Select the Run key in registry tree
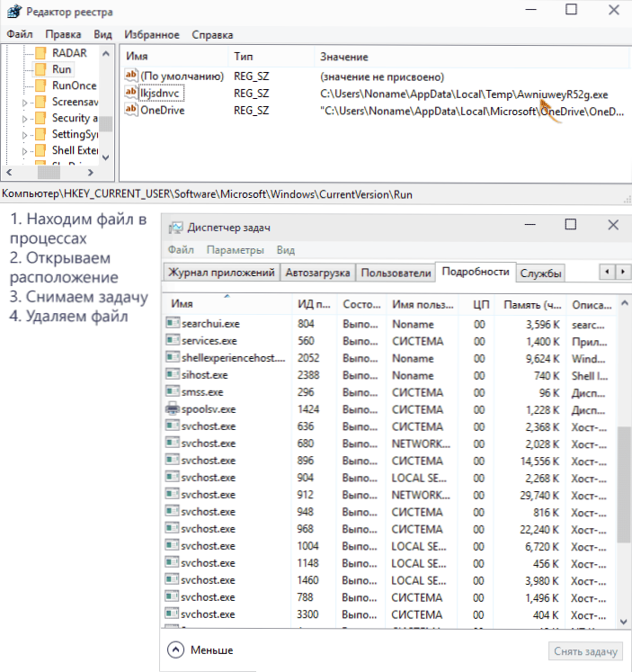The height and width of the screenshot is (672, 632). [x=62, y=69]
